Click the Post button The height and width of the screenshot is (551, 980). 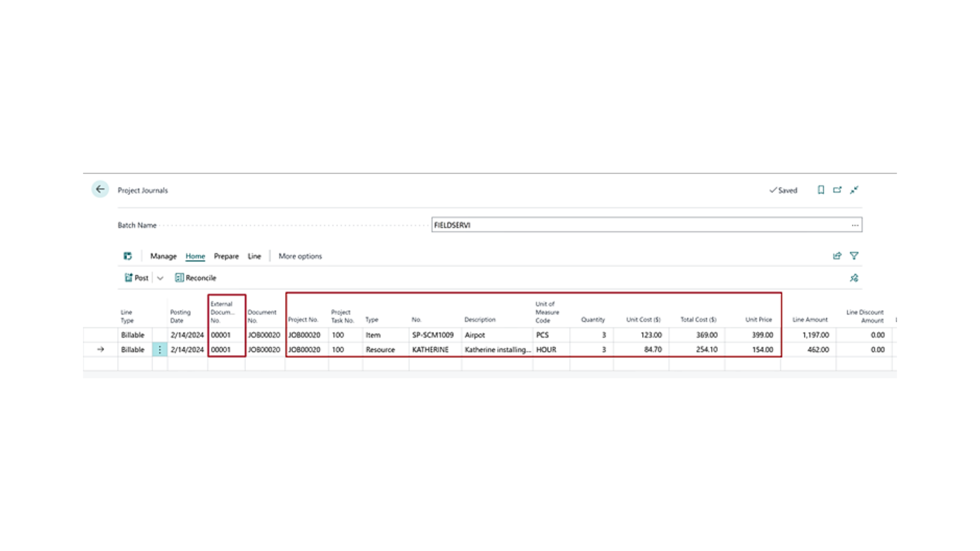coord(136,278)
